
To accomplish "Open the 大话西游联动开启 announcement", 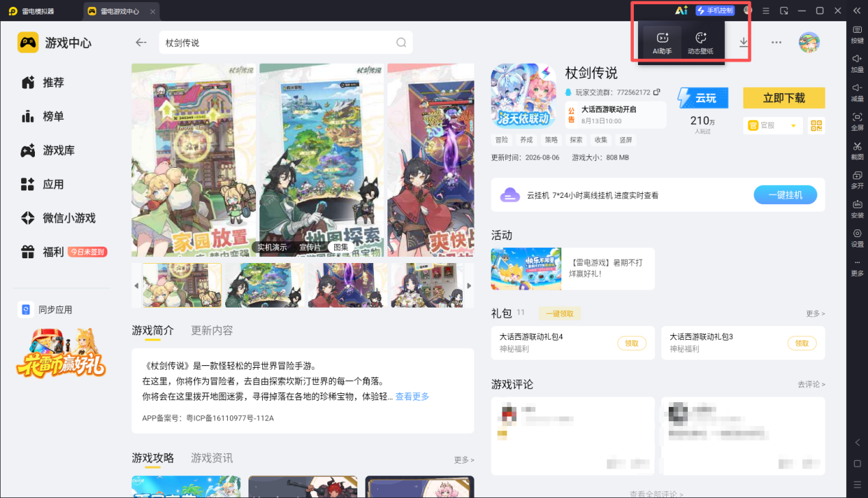I will tap(615, 114).
